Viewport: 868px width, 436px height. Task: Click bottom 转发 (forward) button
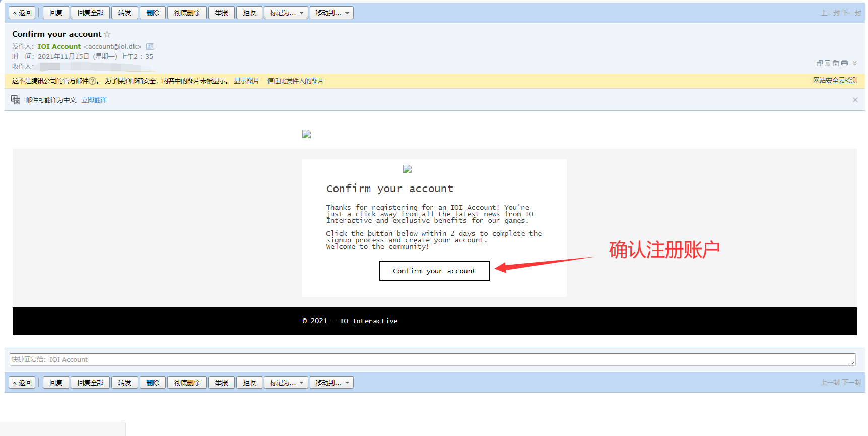[125, 383]
